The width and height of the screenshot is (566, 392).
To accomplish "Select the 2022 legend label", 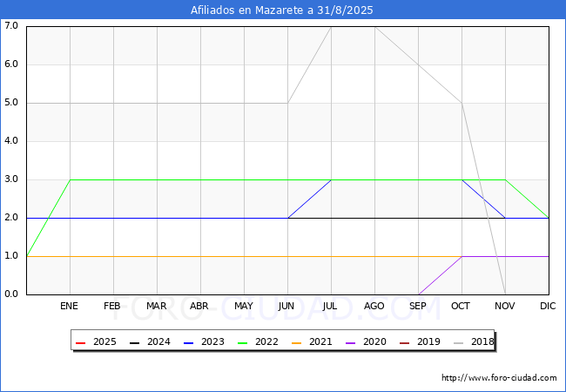I will click(x=266, y=341).
